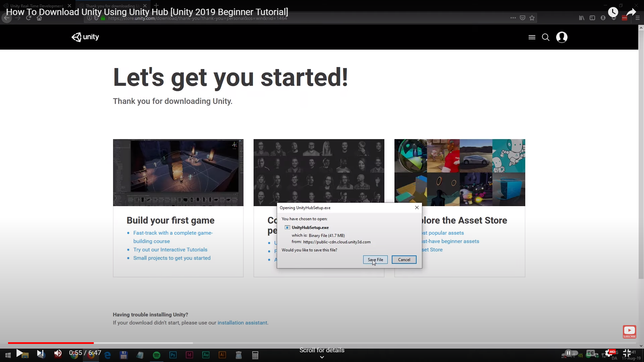The height and width of the screenshot is (362, 644).
Task: Click the must-have beginner assets link
Action: point(450,241)
